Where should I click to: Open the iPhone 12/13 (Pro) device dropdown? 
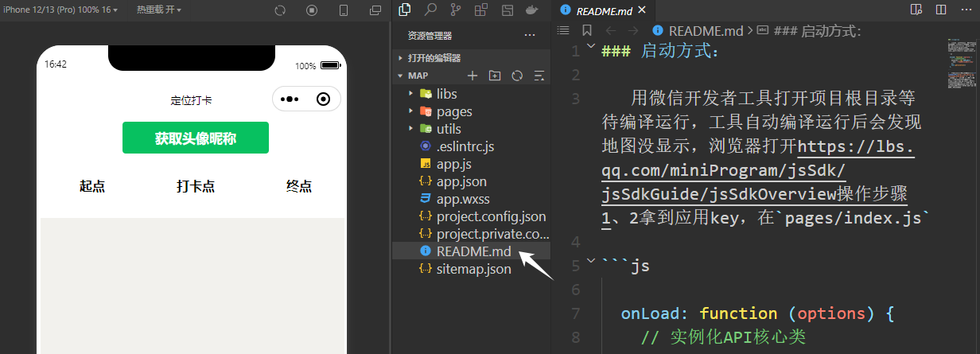coord(60,10)
